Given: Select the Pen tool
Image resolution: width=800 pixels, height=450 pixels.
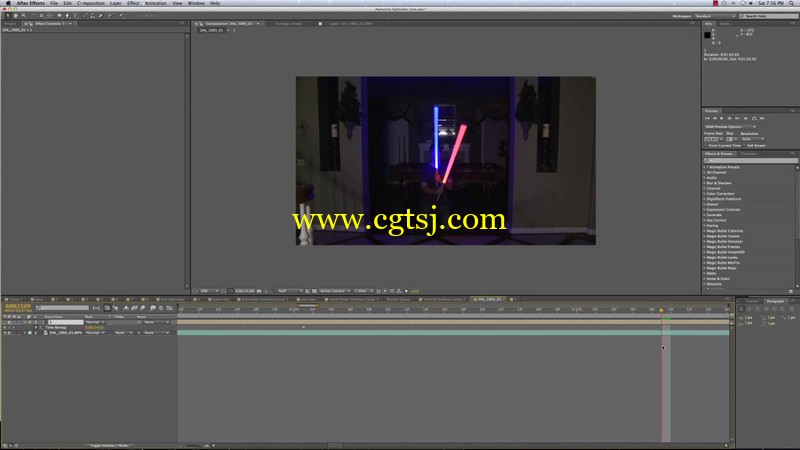Looking at the screenshot, I should pos(67,15).
